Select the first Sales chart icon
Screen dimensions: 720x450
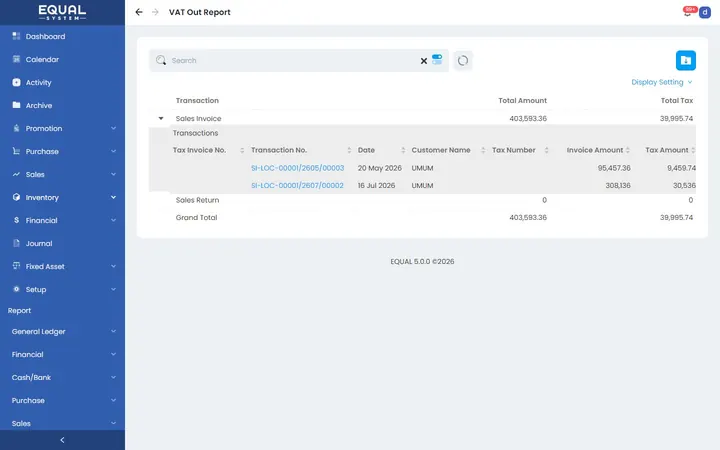click(17, 174)
